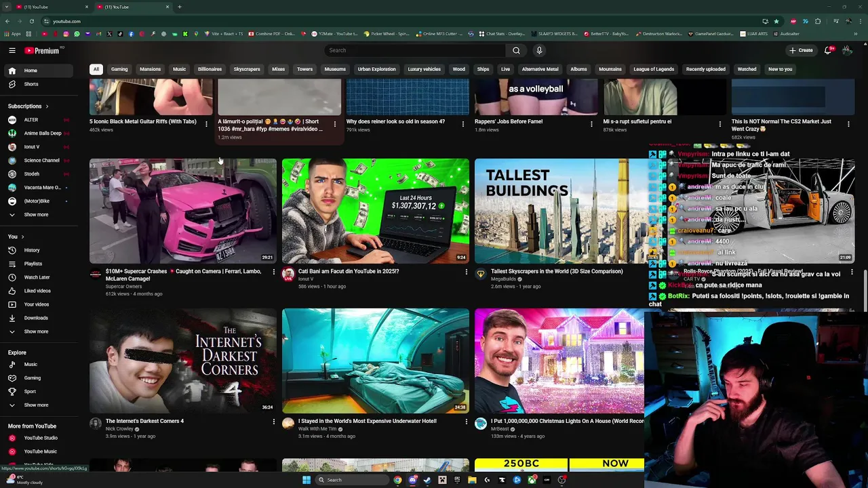Open weather widget Mostly cloudy

click(26, 480)
